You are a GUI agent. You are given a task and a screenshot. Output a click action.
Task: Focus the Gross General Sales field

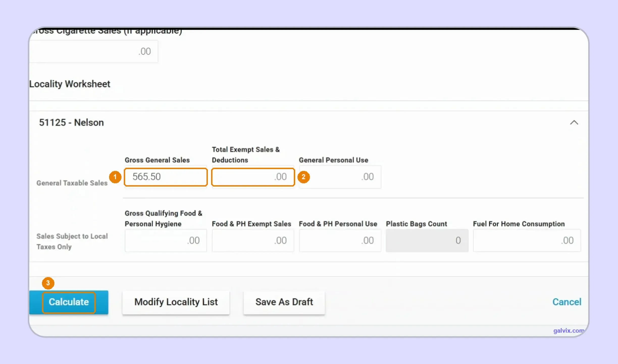(166, 177)
